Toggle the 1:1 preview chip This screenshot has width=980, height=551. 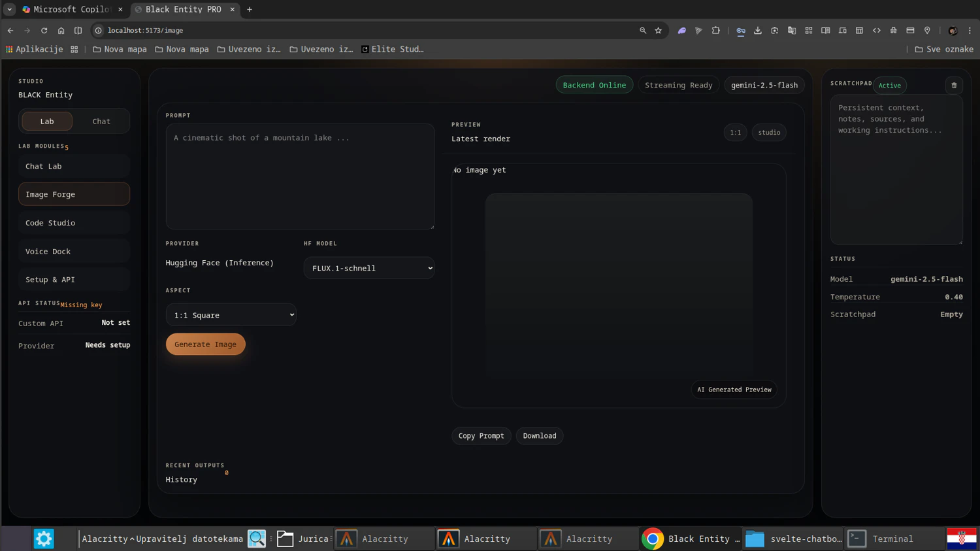pos(736,133)
